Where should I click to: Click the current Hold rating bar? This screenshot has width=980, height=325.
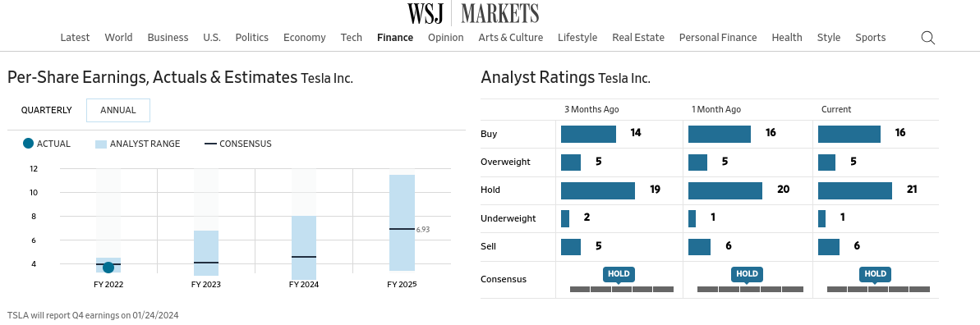coord(855,190)
